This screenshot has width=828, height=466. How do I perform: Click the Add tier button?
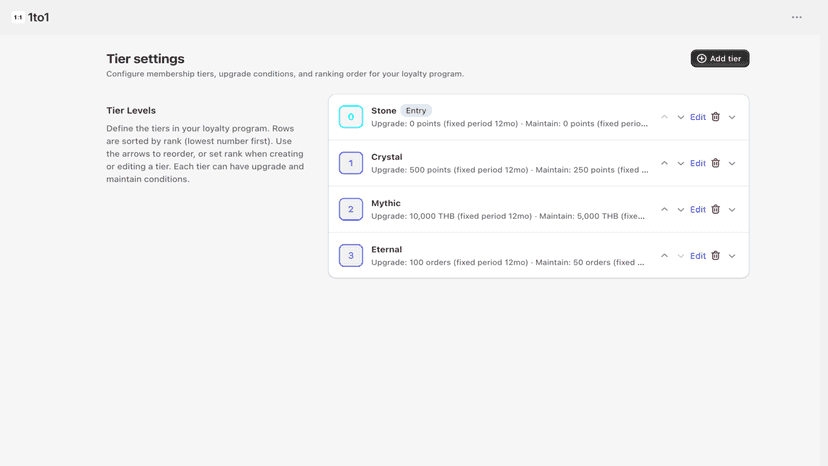pos(720,59)
